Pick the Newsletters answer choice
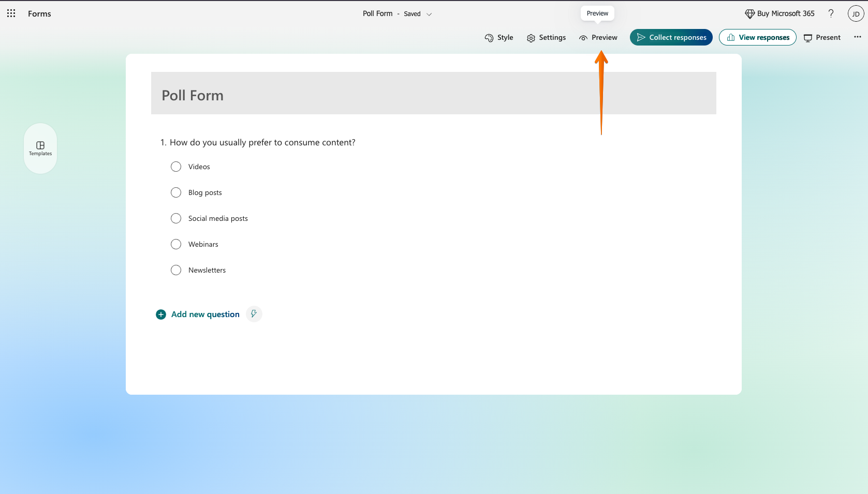The width and height of the screenshot is (868, 494). pos(175,270)
